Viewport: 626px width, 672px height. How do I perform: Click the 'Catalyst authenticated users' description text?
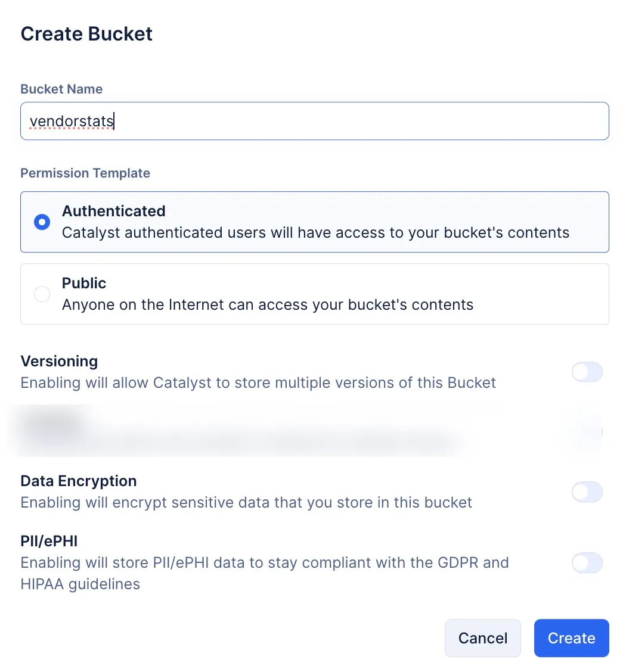(x=315, y=233)
